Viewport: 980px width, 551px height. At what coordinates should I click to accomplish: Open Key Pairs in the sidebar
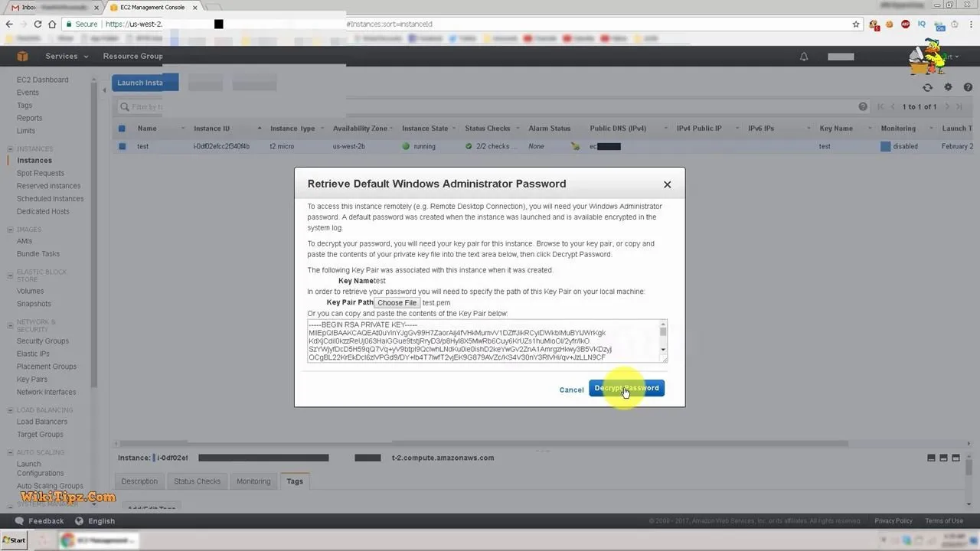32,380
